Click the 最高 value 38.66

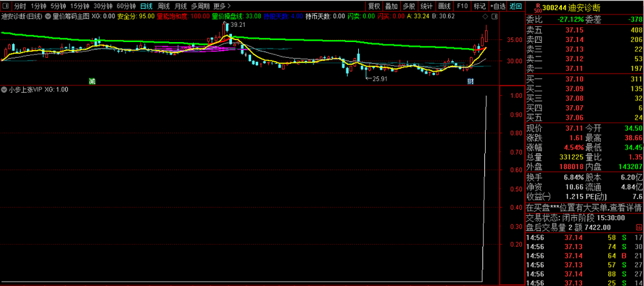(633, 138)
